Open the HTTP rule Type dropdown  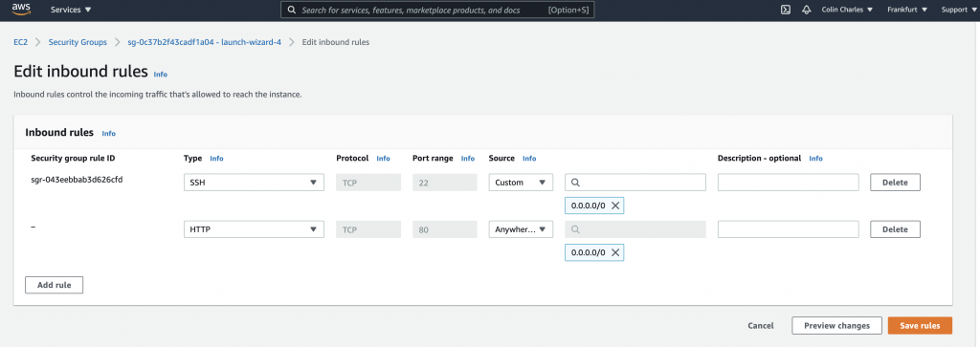point(254,229)
